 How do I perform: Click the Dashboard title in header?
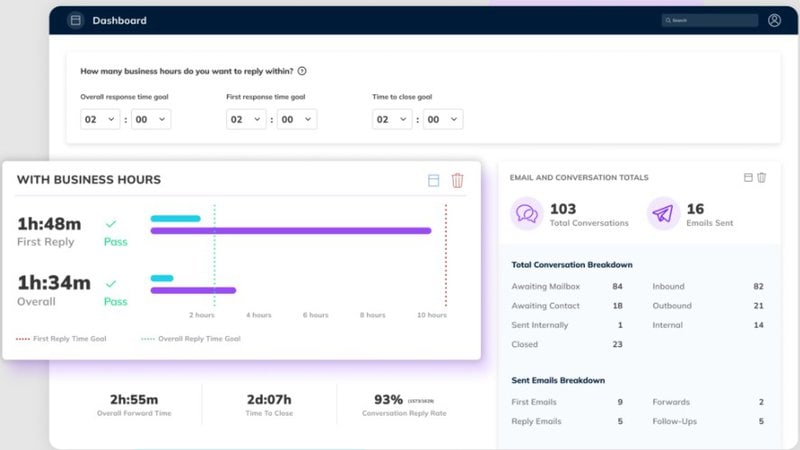[119, 20]
